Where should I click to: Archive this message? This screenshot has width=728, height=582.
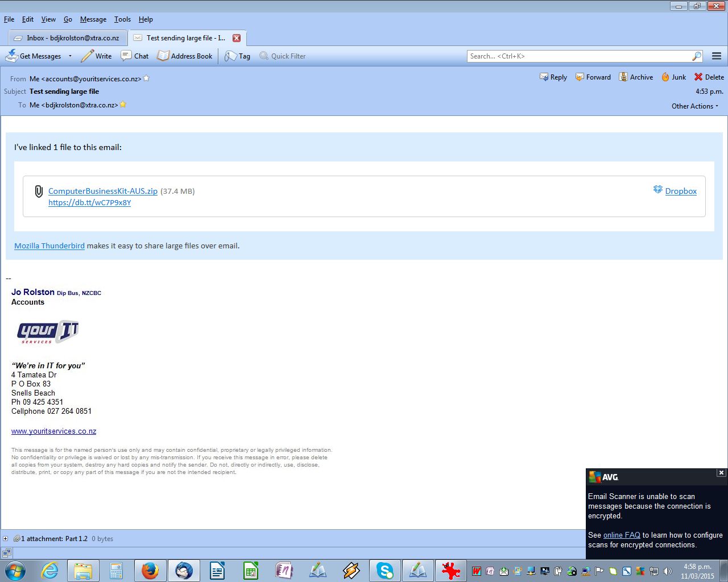coord(636,77)
